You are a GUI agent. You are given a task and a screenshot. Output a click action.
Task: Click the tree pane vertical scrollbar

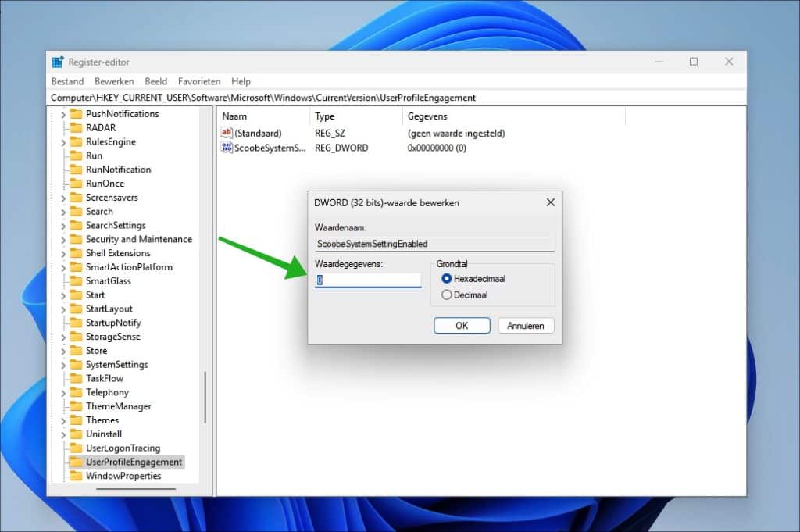tap(205, 398)
